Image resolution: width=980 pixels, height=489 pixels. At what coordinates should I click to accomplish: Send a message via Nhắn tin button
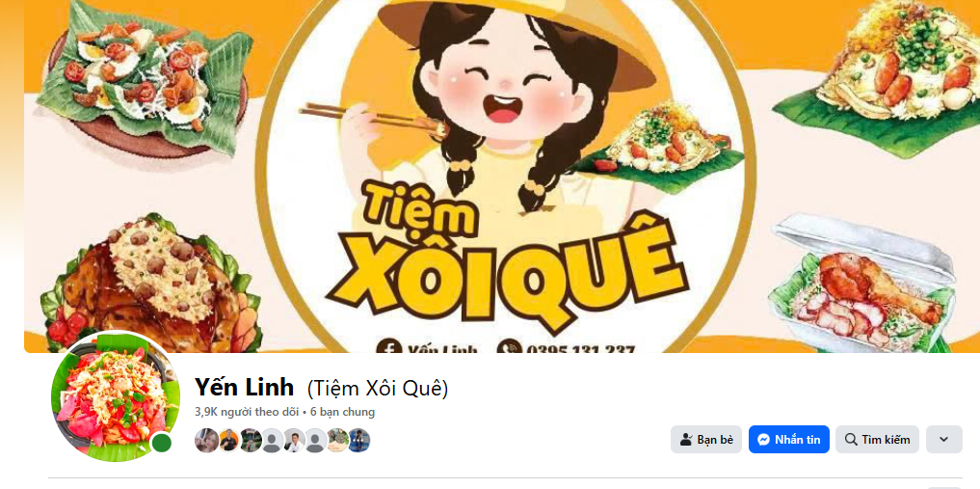tap(789, 440)
